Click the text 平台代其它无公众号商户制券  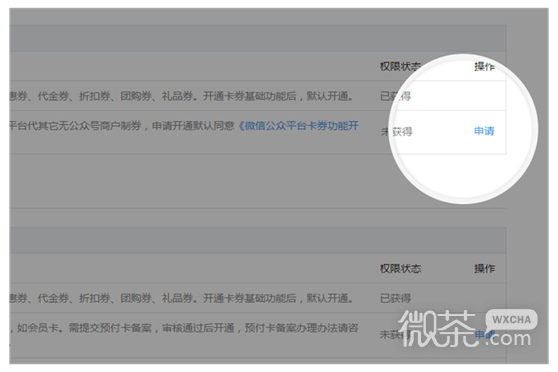tap(75, 126)
